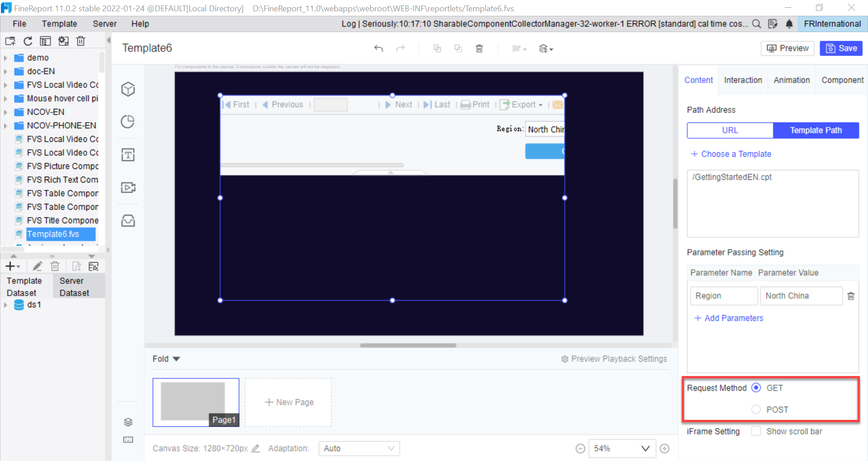The image size is (868, 461).
Task: Open the Template menu
Action: pyautogui.click(x=59, y=24)
